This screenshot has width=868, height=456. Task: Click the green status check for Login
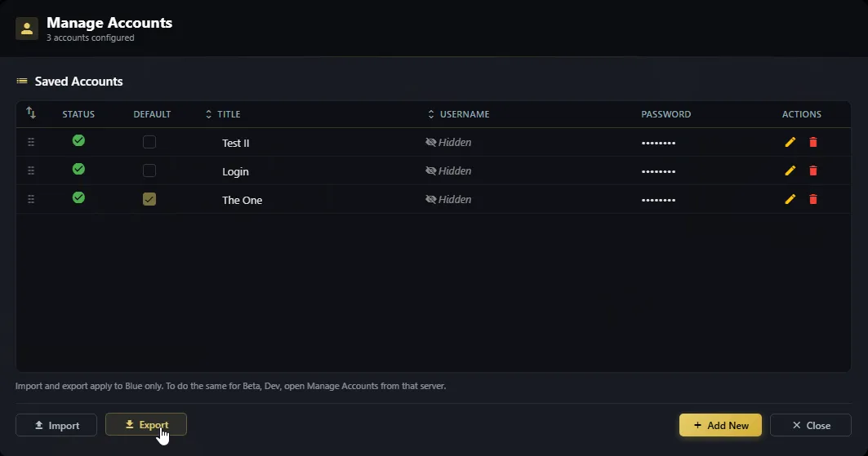tap(78, 169)
